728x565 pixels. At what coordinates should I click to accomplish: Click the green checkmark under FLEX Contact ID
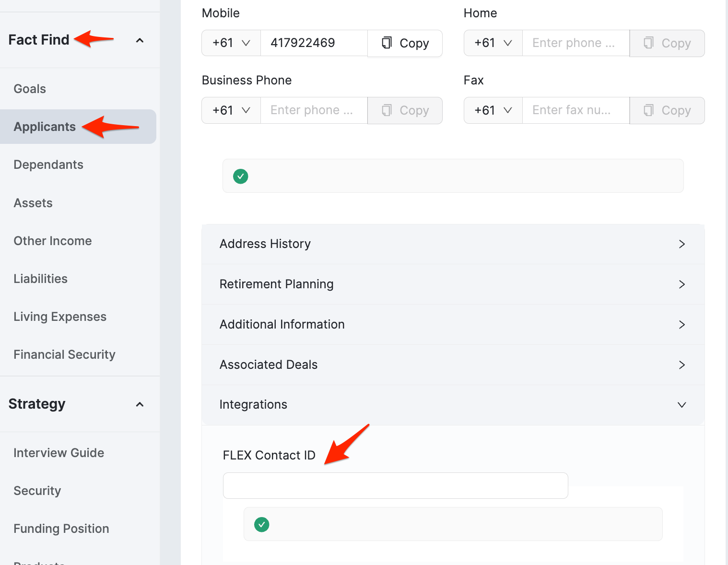click(261, 524)
